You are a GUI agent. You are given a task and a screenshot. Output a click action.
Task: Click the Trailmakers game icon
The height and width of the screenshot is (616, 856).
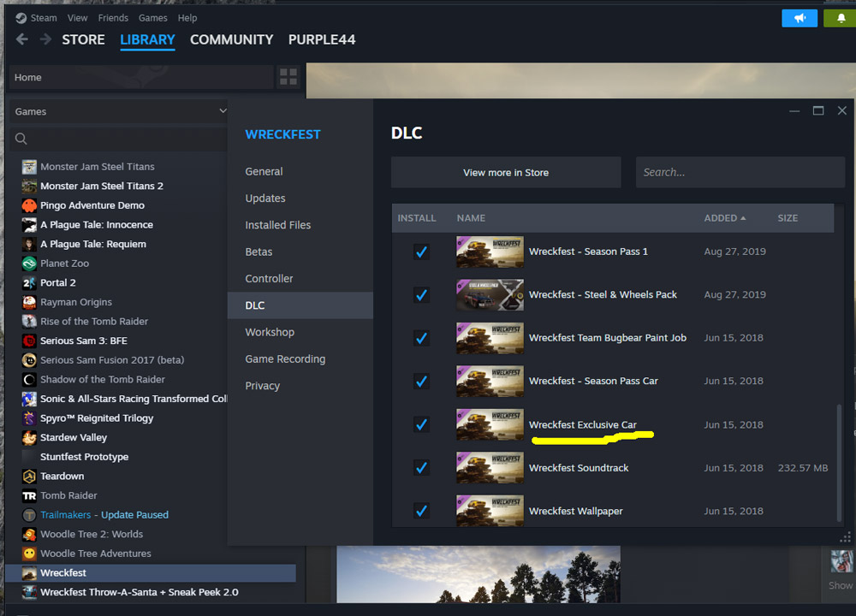(29, 514)
